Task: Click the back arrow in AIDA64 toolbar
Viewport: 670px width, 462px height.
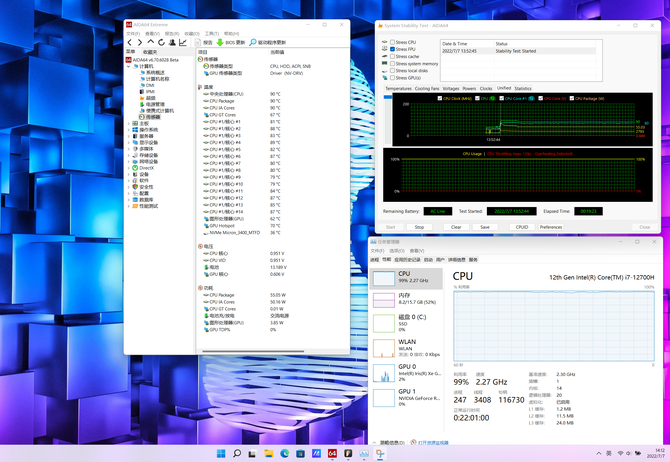Action: [x=129, y=43]
